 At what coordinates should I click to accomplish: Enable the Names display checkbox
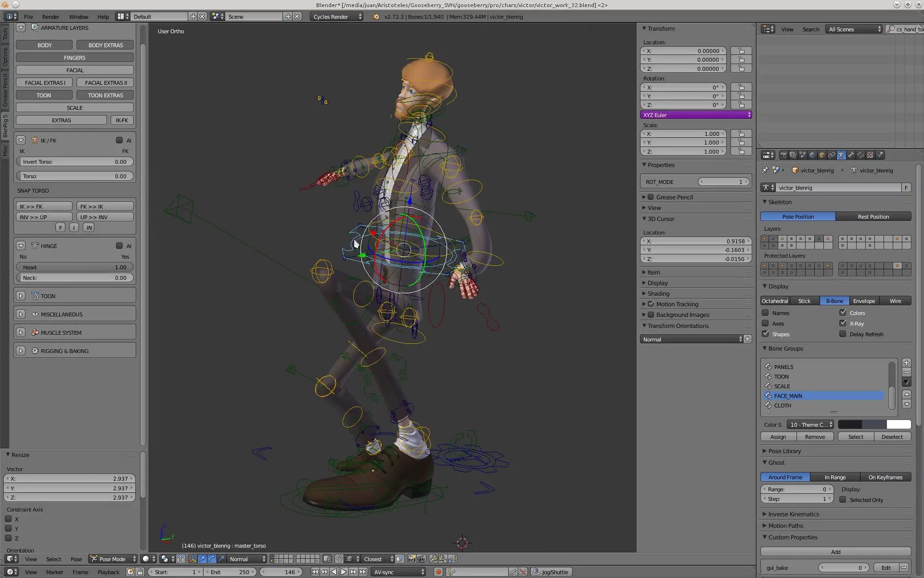(x=765, y=313)
